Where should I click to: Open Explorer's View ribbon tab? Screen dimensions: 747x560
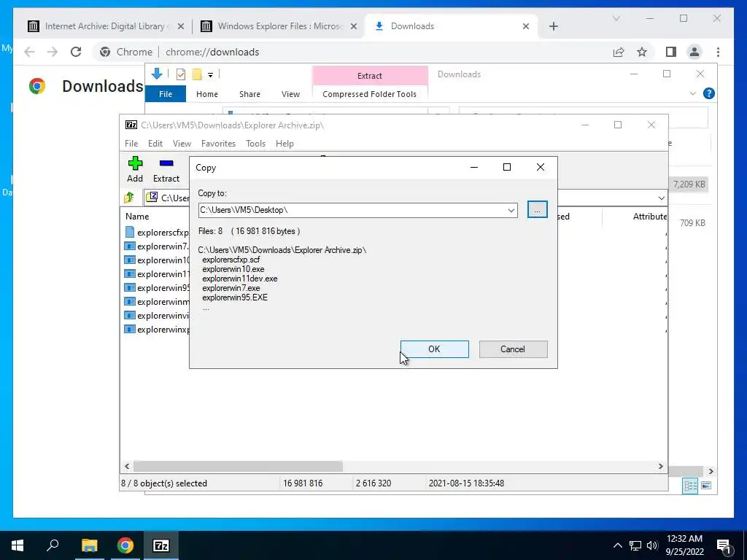click(290, 94)
